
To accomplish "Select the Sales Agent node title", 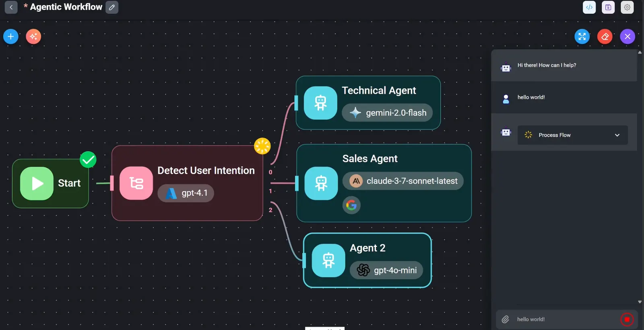I will (x=370, y=159).
